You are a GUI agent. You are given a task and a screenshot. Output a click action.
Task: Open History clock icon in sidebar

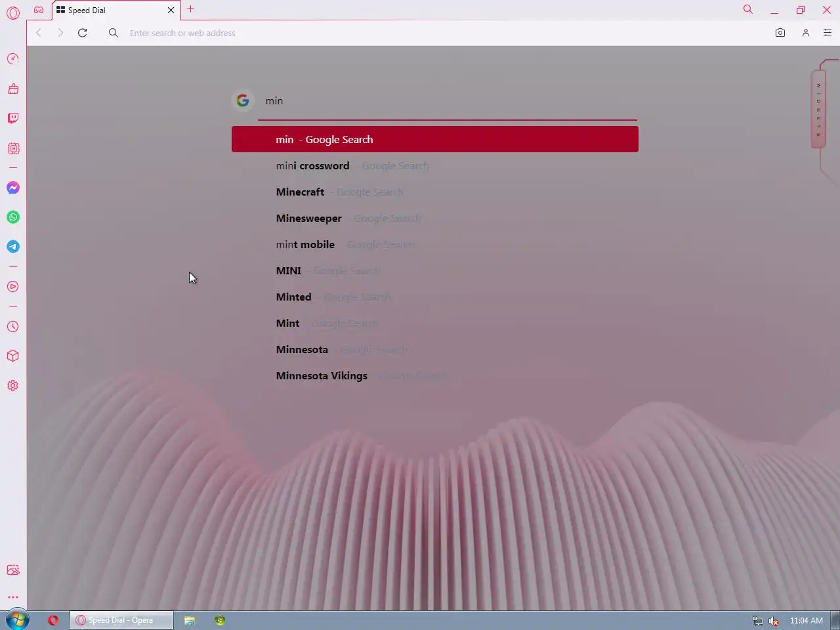(x=13, y=326)
